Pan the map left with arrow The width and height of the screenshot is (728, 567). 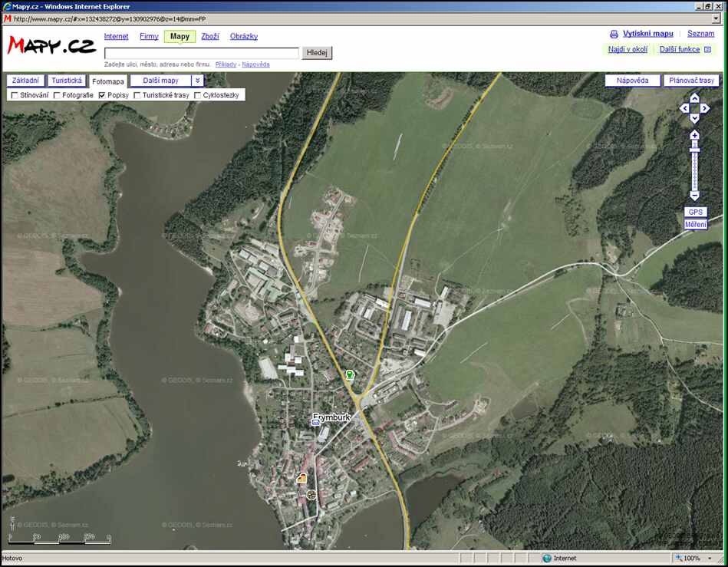[x=684, y=109]
